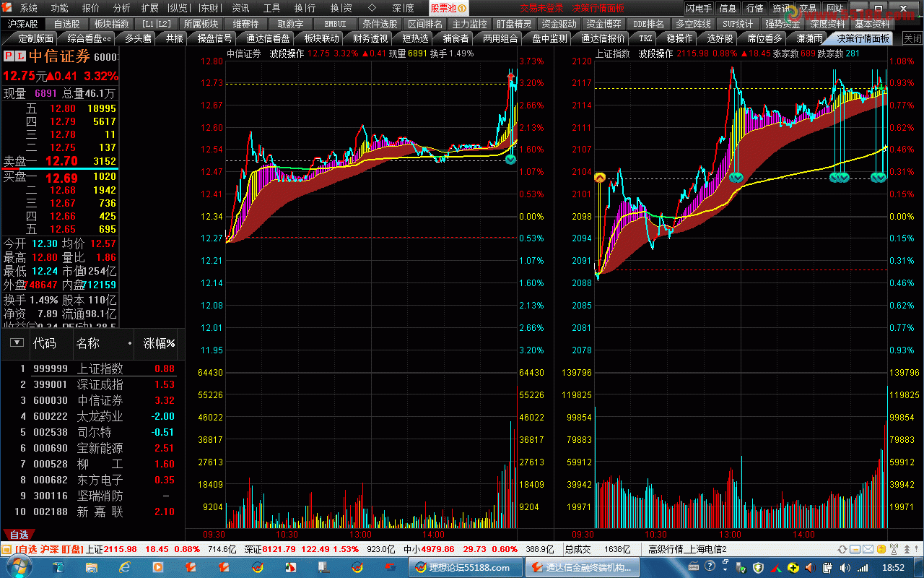
Task: Switch to the 捕食者 layout tab
Action: (456, 38)
